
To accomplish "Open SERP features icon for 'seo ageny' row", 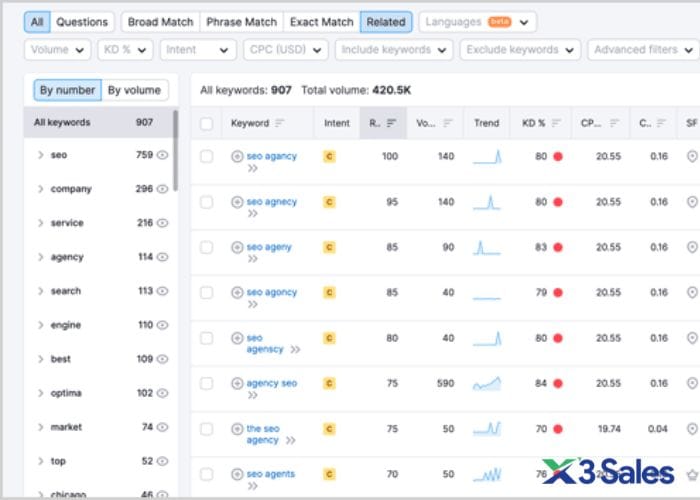I will (x=692, y=247).
